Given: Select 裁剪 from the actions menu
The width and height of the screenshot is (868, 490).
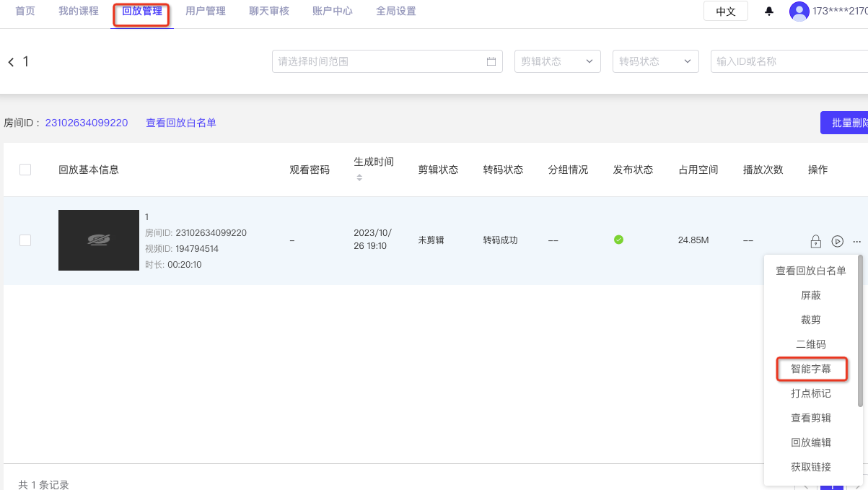Looking at the screenshot, I should point(811,320).
